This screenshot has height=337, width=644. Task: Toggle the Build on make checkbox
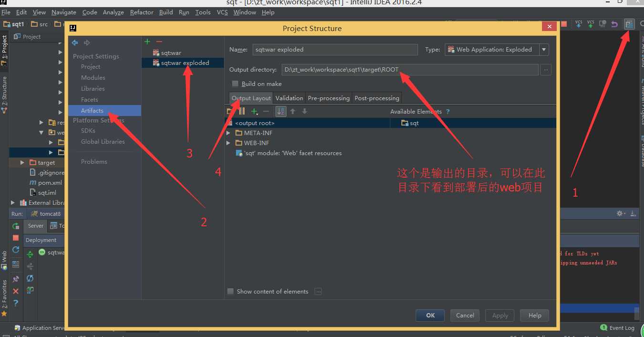point(235,84)
